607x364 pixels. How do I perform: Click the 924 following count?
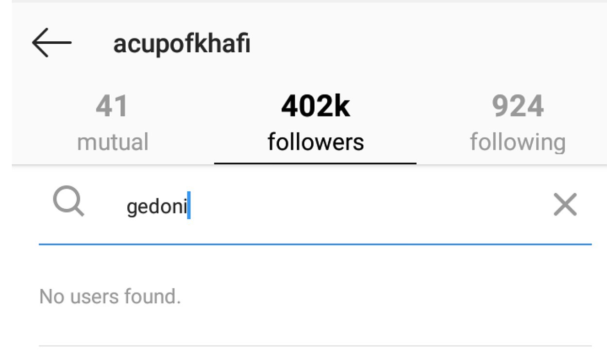point(518,106)
